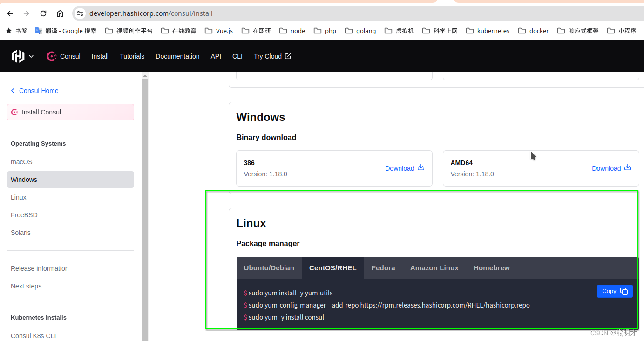Viewport: 644px width, 341px height.
Task: Click the Linux section heading
Action: pyautogui.click(x=251, y=223)
